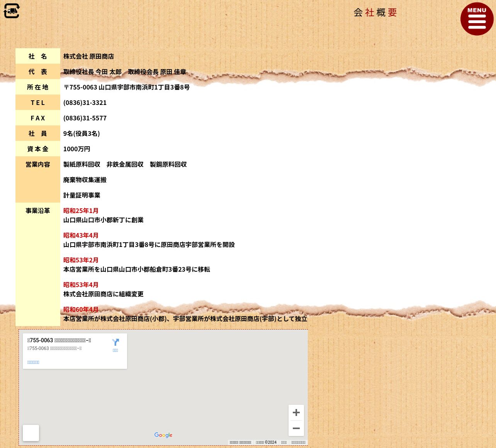Click the 山口県山口市小郡新丁に創業 entry
The image size is (496, 448).
[104, 220]
